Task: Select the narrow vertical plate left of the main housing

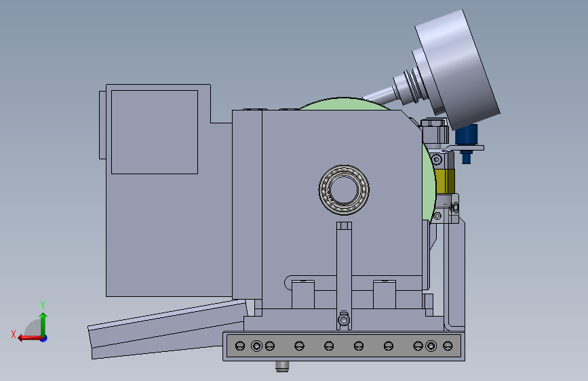Action: (x=247, y=205)
